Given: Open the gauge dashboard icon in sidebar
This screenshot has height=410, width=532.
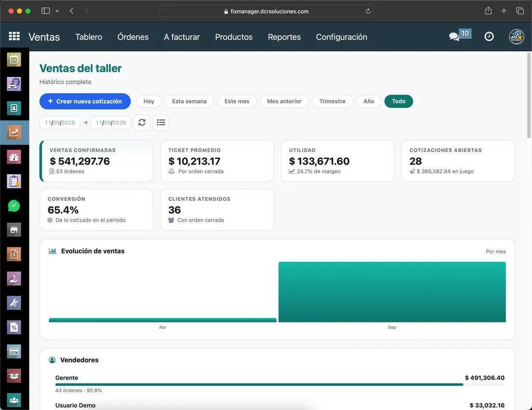Looking at the screenshot, I should click(14, 157).
